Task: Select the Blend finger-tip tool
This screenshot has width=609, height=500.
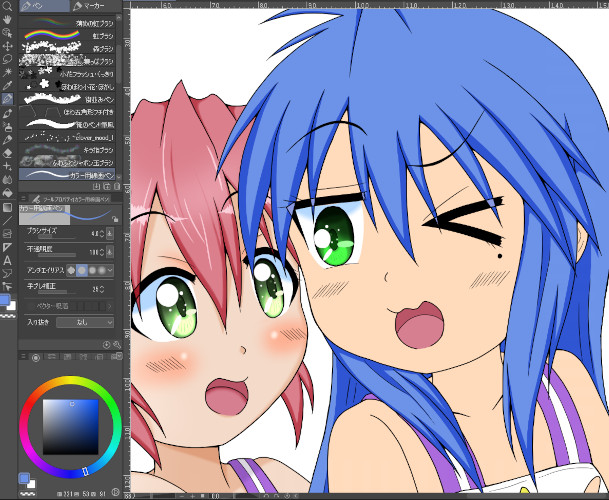Action: point(7,179)
